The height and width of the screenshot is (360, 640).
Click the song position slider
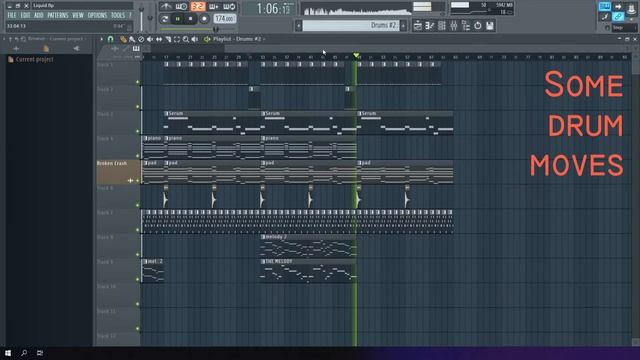tap(198, 29)
